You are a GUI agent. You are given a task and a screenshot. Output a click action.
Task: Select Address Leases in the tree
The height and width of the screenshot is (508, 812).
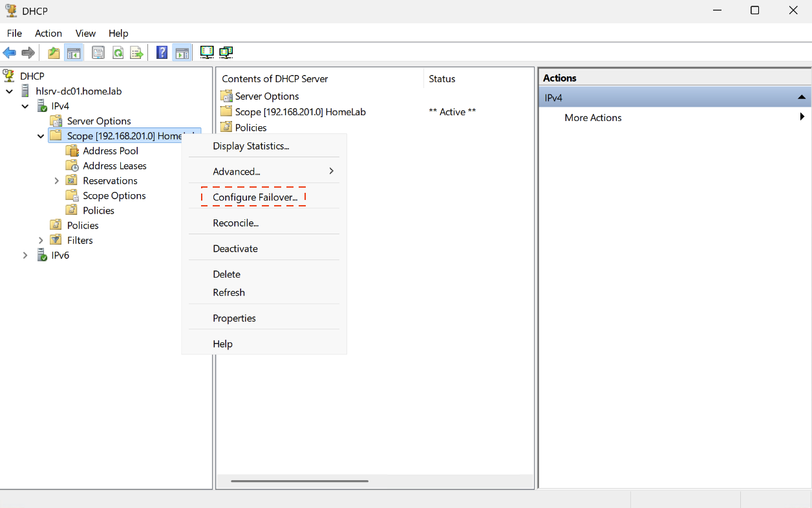pyautogui.click(x=114, y=166)
